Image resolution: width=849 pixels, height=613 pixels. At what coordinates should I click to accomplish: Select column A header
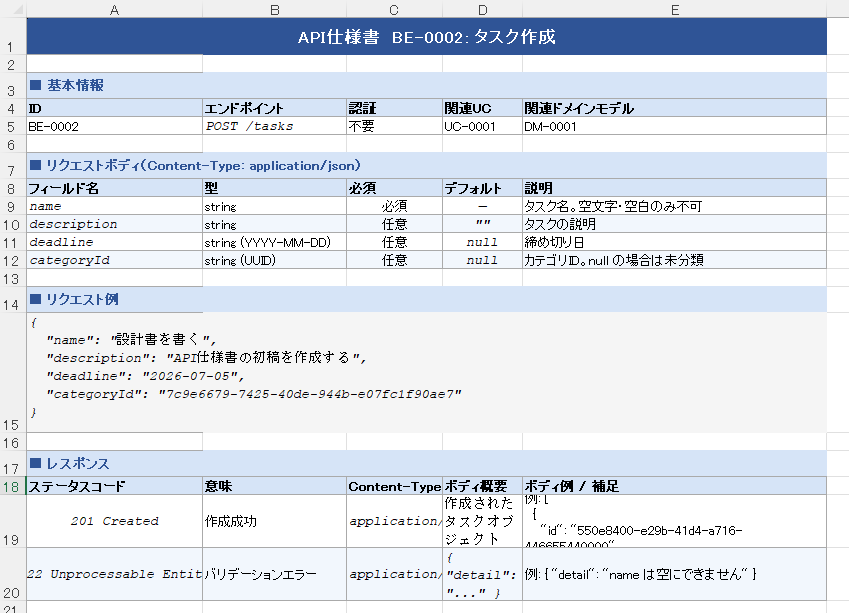coord(114,9)
